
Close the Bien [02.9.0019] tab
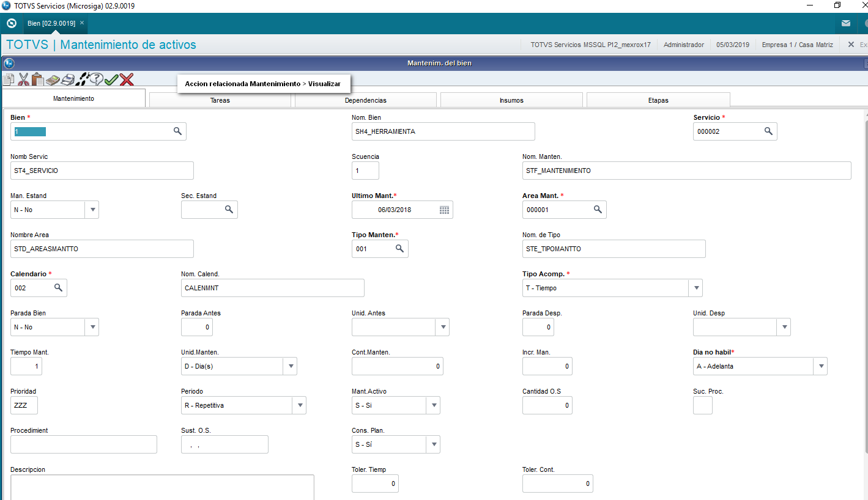[82, 23]
